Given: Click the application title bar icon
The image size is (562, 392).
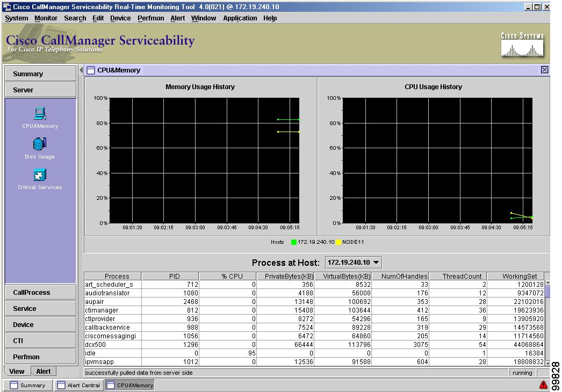Looking at the screenshot, I should click(x=7, y=7).
